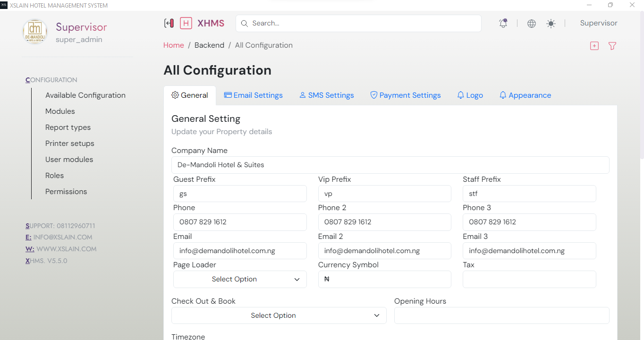Open Roles in sidebar

point(54,176)
